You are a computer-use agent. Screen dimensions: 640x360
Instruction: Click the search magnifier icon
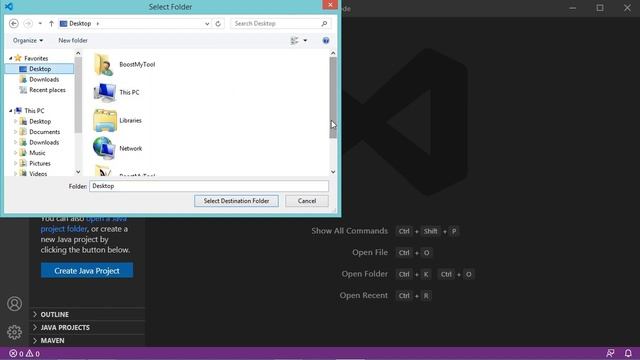[324, 24]
